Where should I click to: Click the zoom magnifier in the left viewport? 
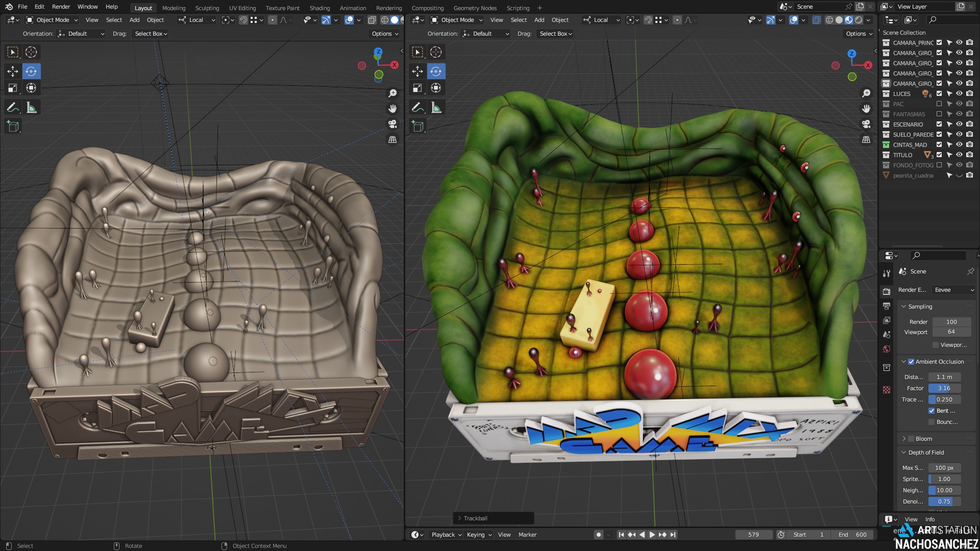click(x=393, y=93)
